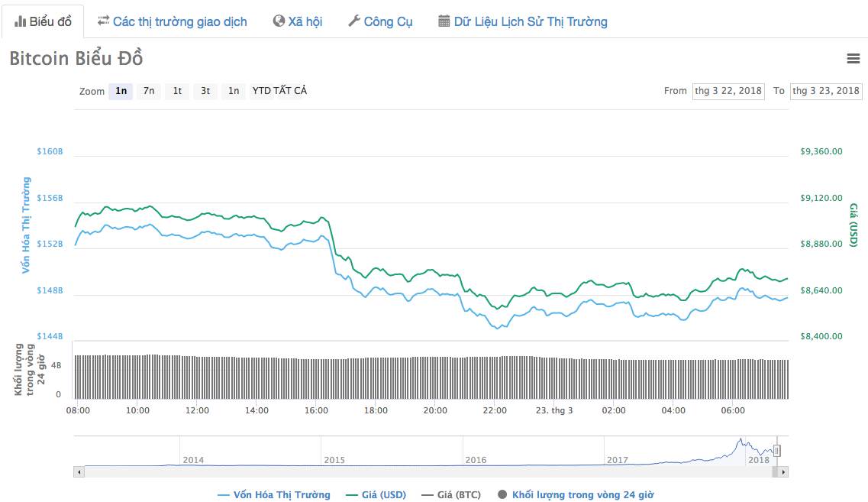868x502 pixels.
Task: Click the 20:00 time axis label
Action: tap(435, 410)
